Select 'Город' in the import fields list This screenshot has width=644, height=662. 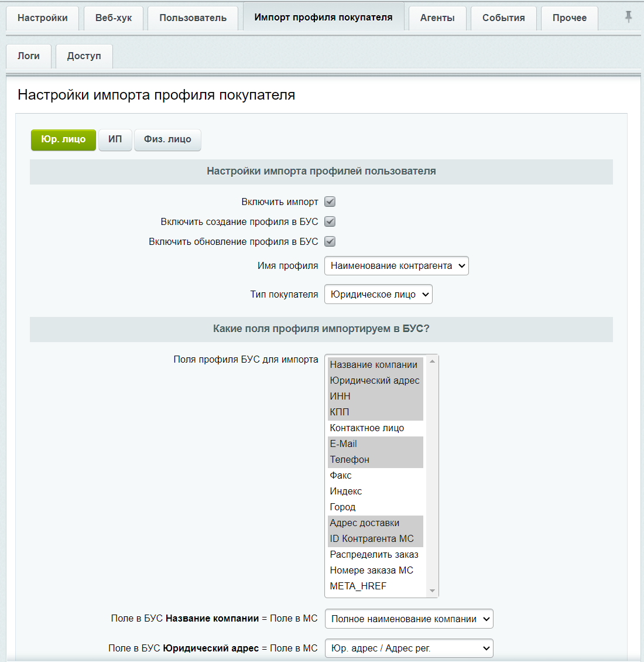[343, 507]
